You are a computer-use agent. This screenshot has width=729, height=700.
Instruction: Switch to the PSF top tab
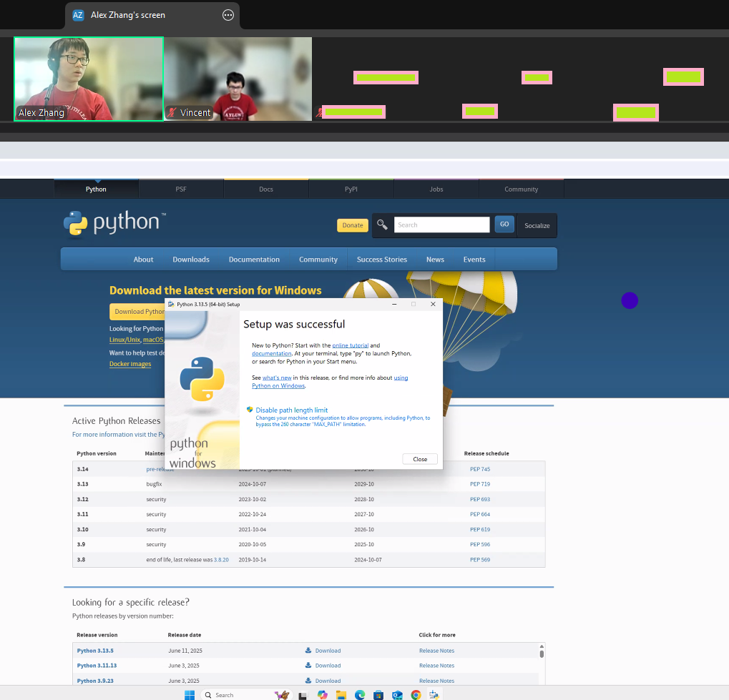tap(181, 189)
